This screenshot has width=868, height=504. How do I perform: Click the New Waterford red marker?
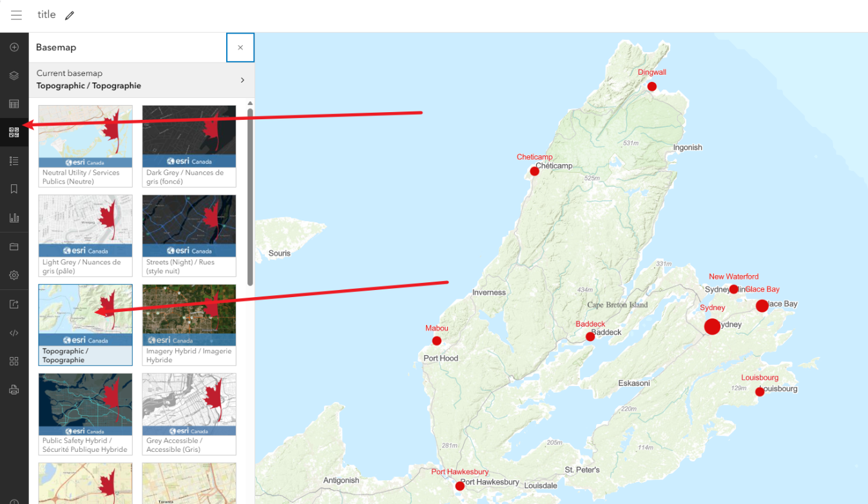pyautogui.click(x=733, y=289)
